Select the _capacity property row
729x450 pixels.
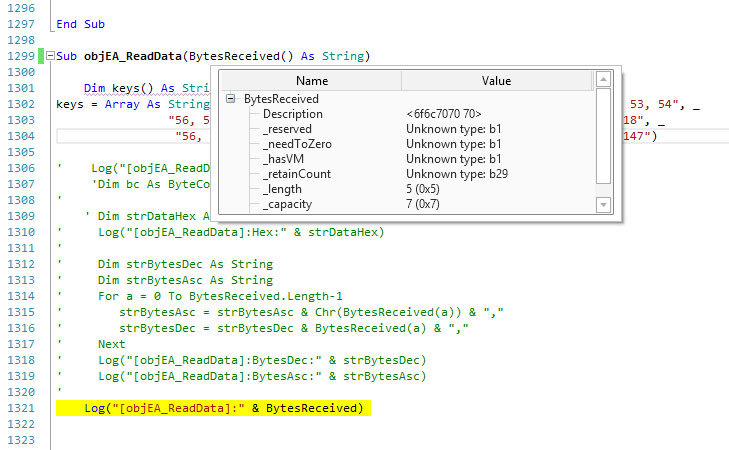coord(287,204)
